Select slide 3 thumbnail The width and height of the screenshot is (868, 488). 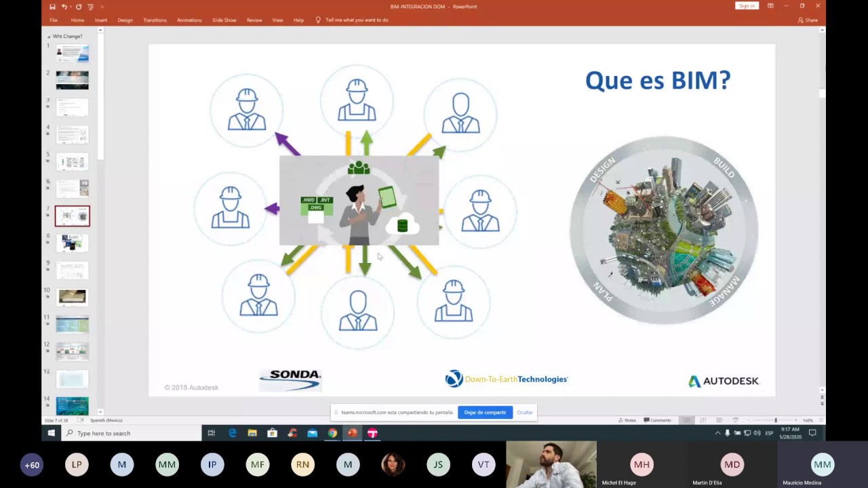click(x=73, y=107)
